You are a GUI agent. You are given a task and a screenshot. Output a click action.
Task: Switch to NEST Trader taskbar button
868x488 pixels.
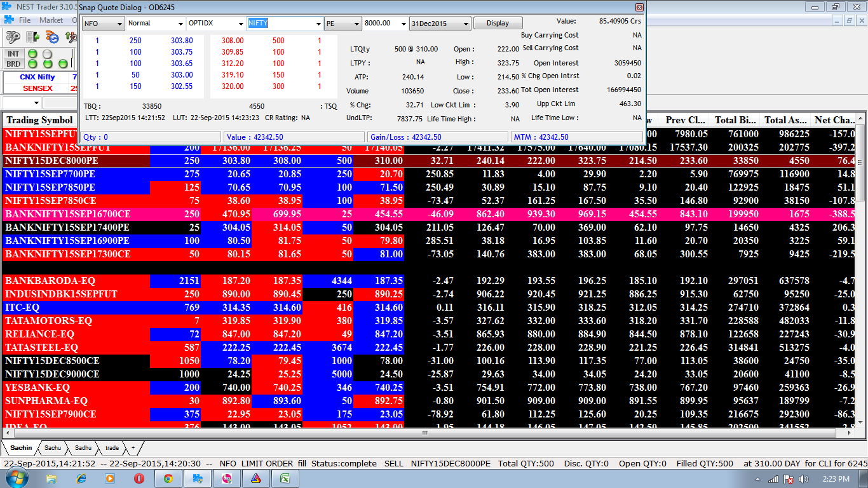197,479
